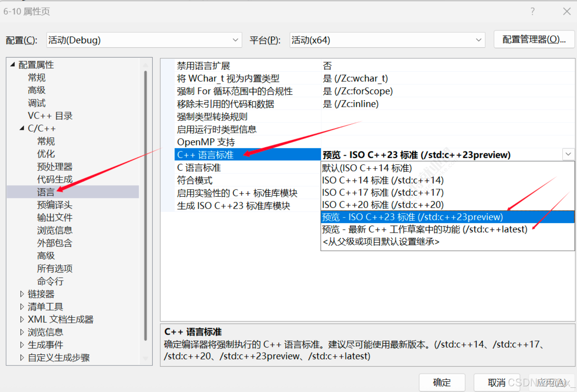Image resolution: width=577 pixels, height=392 pixels.
Task: Expand the XML 文档生成器 node
Action: click(x=22, y=319)
